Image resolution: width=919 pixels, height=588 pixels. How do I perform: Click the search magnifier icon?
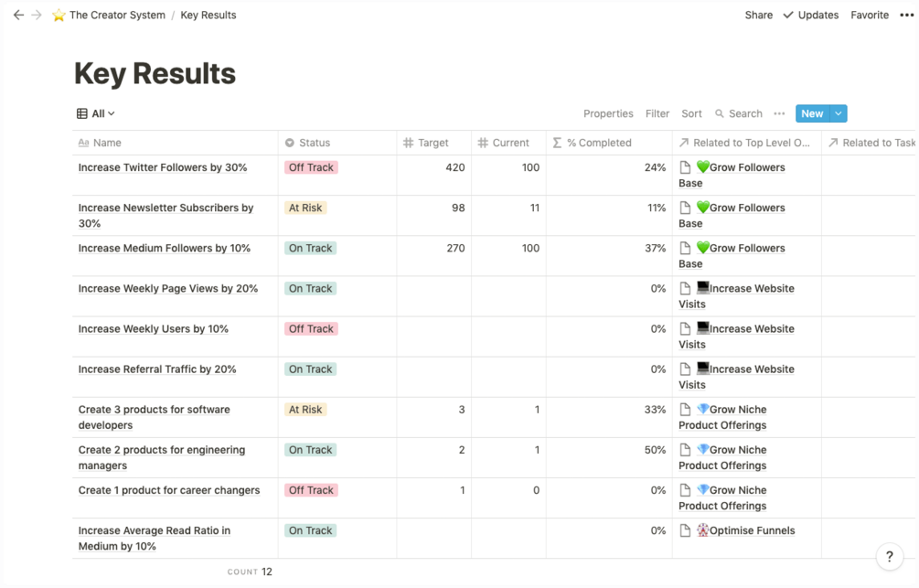pyautogui.click(x=721, y=114)
